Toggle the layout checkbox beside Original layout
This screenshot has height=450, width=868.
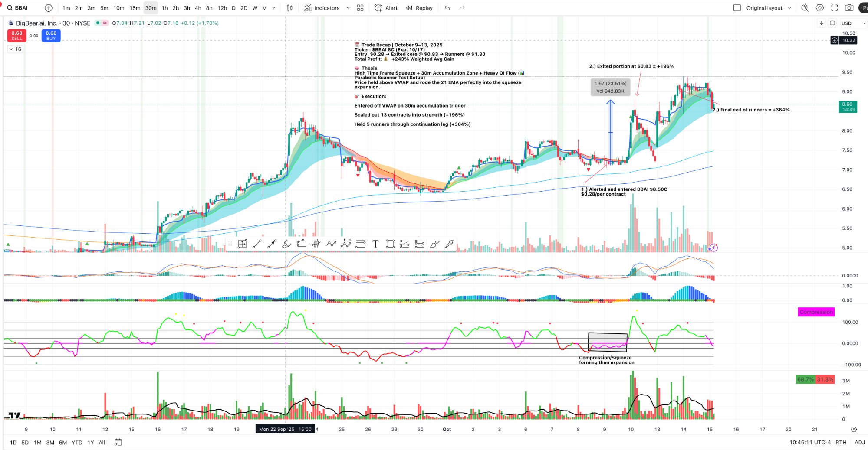737,8
